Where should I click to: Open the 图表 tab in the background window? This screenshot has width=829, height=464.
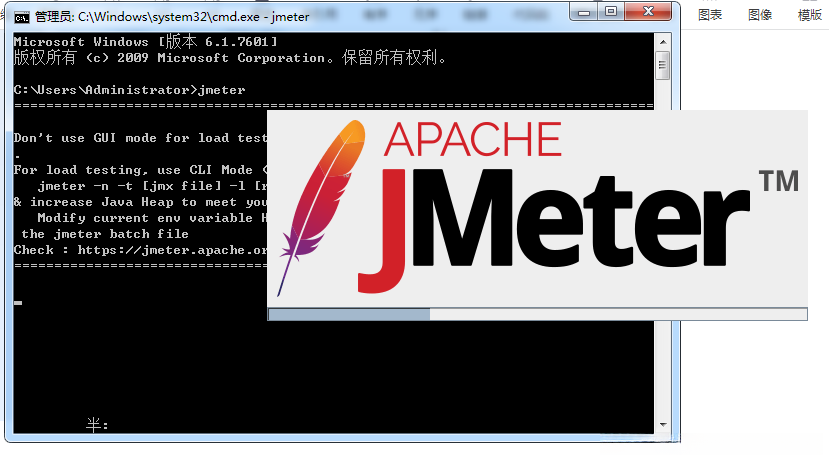[x=710, y=15]
